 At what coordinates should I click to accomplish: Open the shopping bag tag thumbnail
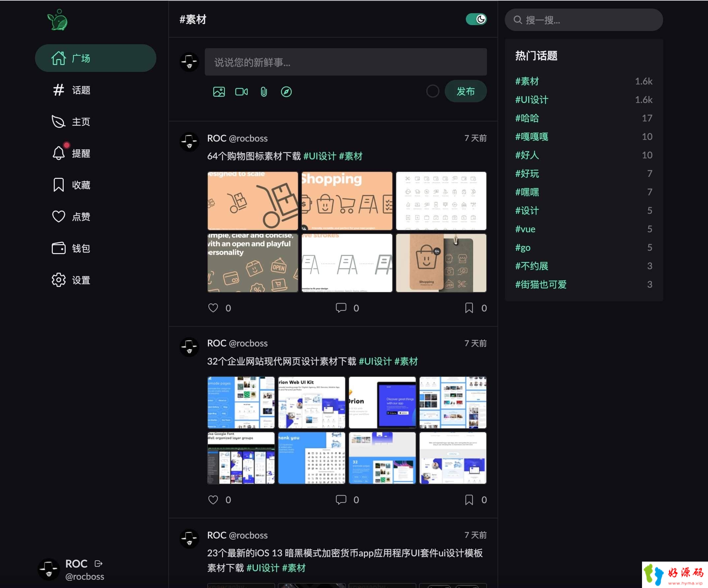pyautogui.click(x=441, y=263)
